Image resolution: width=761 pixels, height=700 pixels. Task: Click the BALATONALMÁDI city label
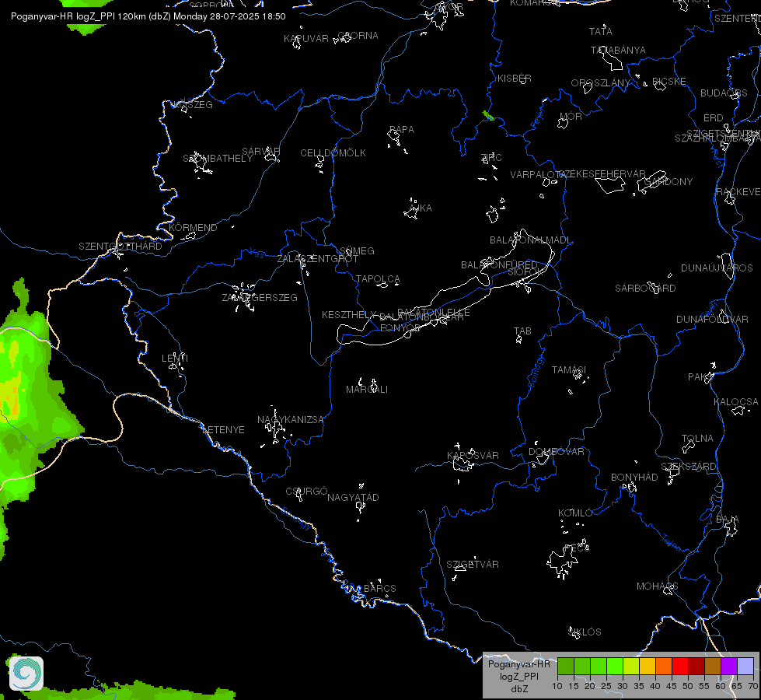(530, 240)
